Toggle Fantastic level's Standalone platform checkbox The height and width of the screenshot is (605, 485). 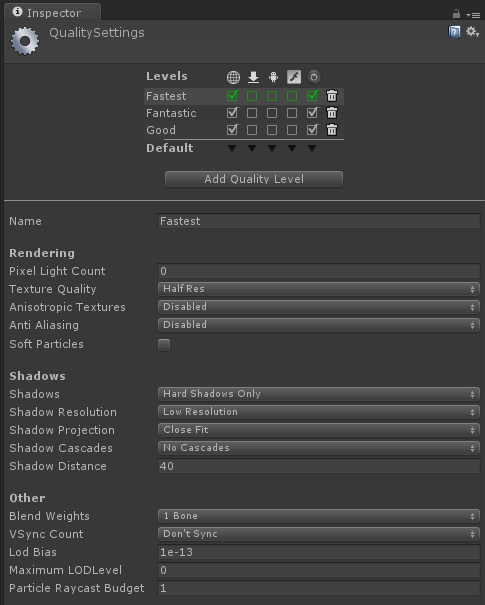click(252, 113)
